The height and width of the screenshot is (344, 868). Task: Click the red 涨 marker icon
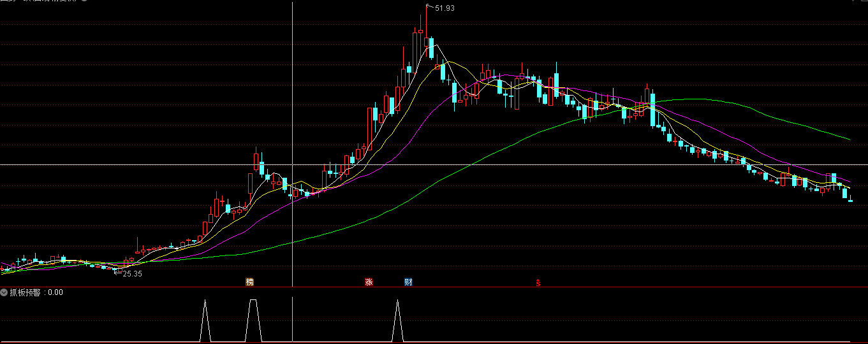pos(368,282)
